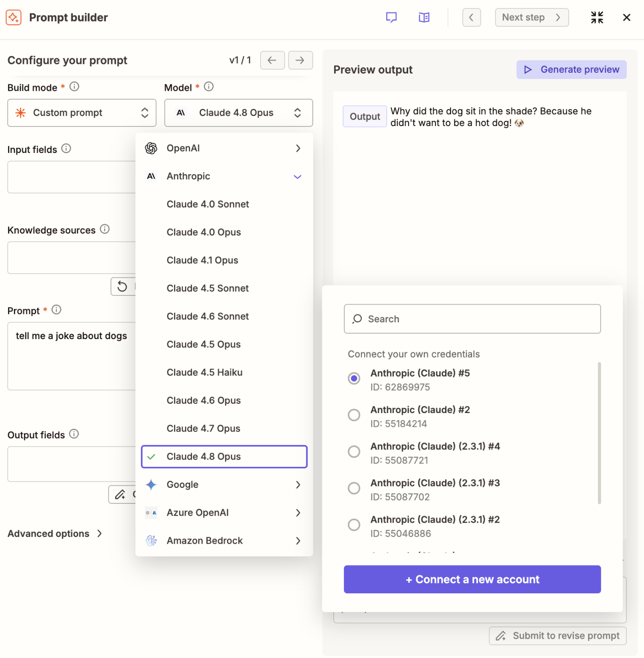This screenshot has height=658, width=644.
Task: Show info for Input fields
Action: (66, 148)
